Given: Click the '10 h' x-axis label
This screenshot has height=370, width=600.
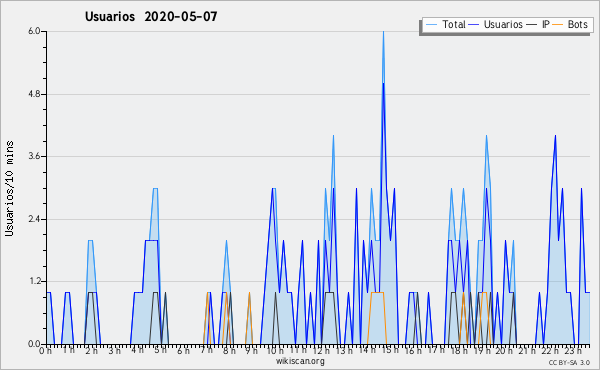Looking at the screenshot, I should [275, 351].
